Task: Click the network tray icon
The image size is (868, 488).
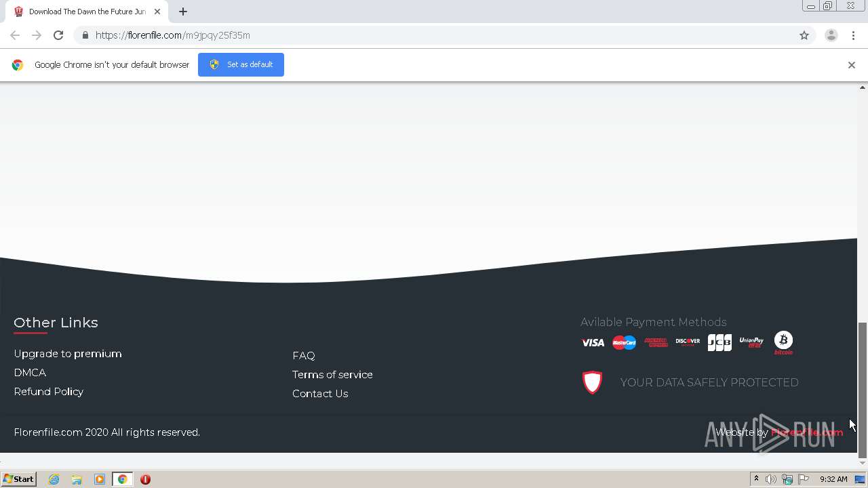Action: pyautogui.click(x=787, y=479)
